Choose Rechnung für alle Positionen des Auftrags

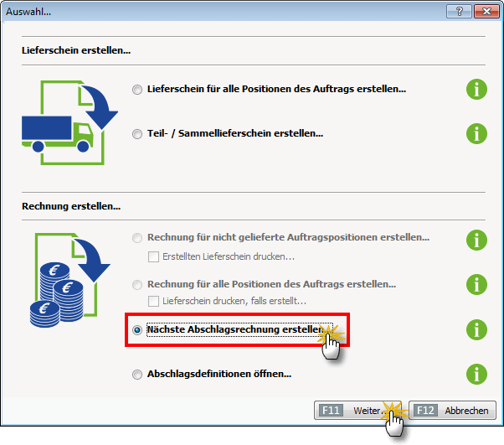[137, 284]
